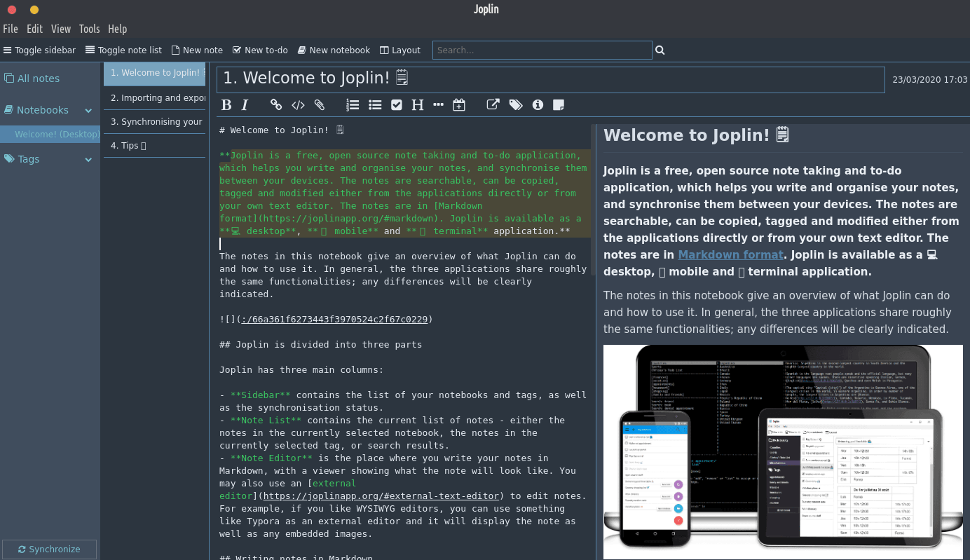The image size is (970, 560).
Task: Collapse the Notebooks section chevron
Action: [x=88, y=111]
